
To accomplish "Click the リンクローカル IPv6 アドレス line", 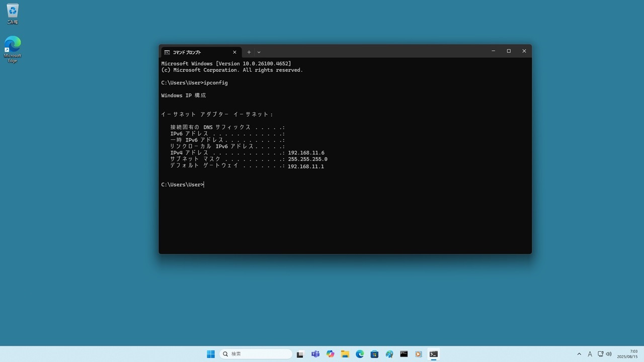I will coord(227,146).
